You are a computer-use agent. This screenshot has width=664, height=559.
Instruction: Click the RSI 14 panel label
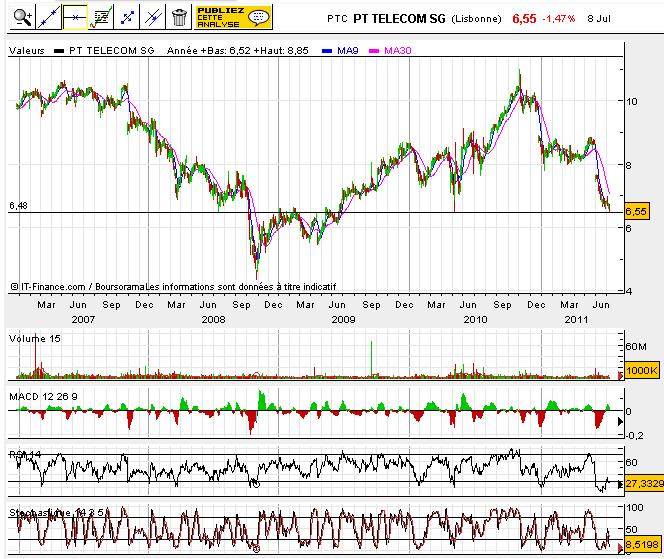click(x=25, y=454)
